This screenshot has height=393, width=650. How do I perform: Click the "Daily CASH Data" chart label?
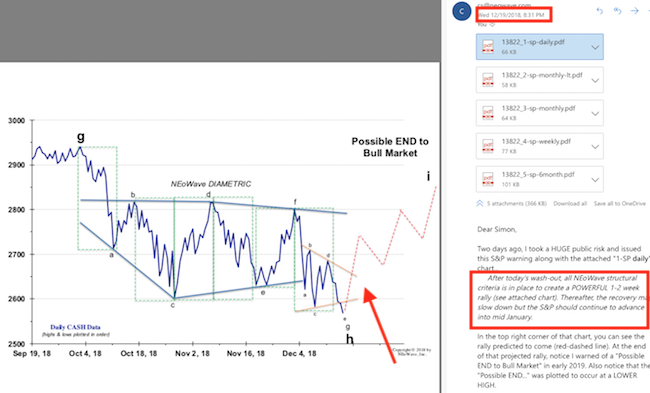click(75, 327)
